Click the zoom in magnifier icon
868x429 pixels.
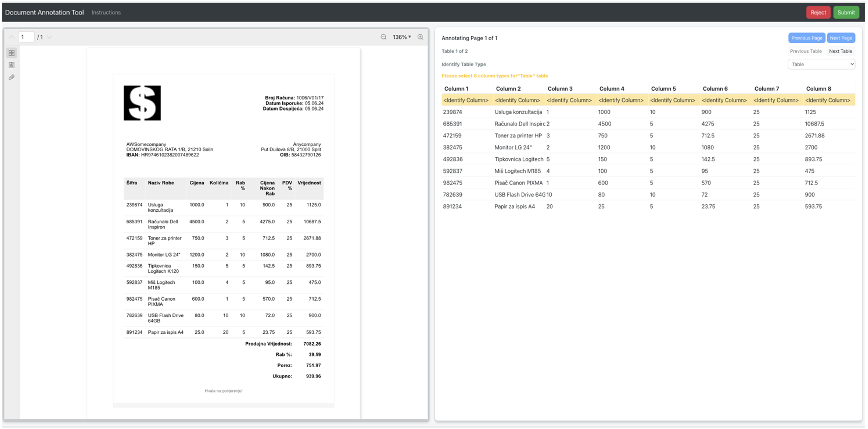pyautogui.click(x=420, y=37)
